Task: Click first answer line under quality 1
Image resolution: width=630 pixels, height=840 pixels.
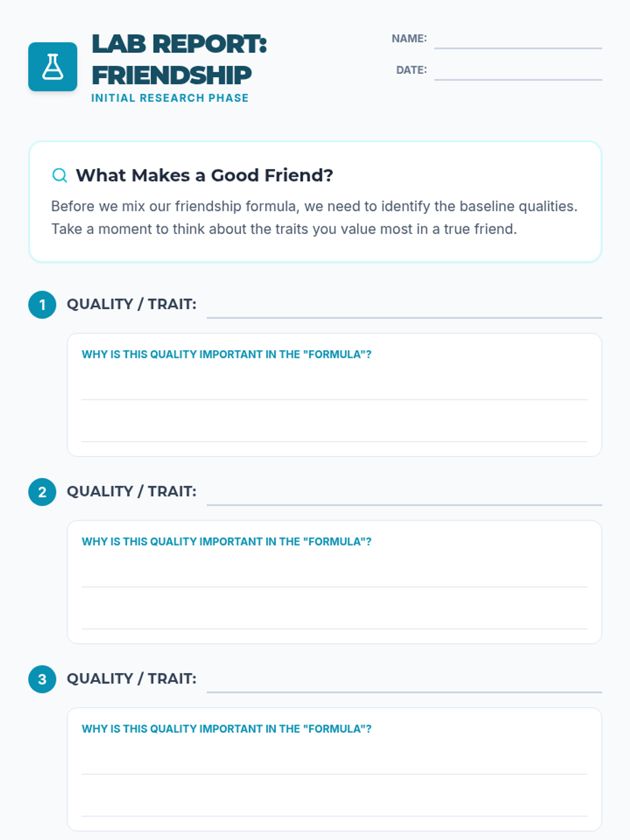Action: pos(334,390)
